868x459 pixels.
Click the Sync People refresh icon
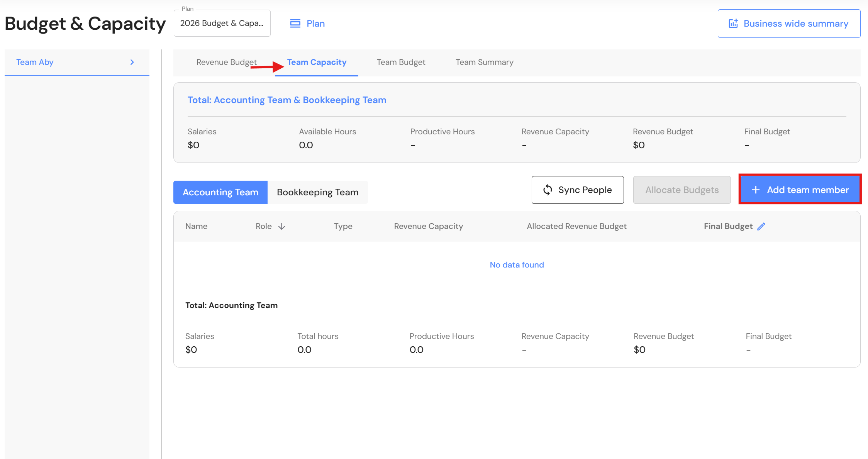(x=548, y=190)
